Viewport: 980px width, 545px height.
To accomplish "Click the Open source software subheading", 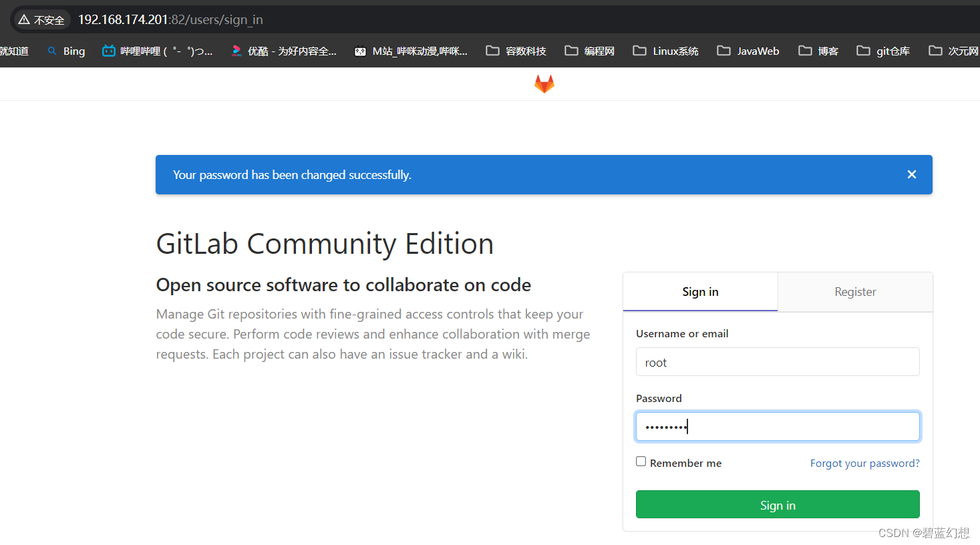I will (343, 285).
